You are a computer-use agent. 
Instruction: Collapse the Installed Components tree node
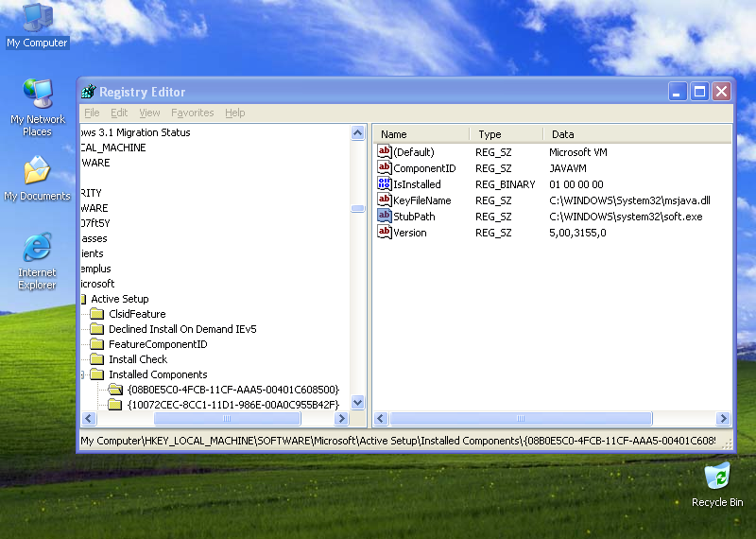pyautogui.click(x=82, y=374)
